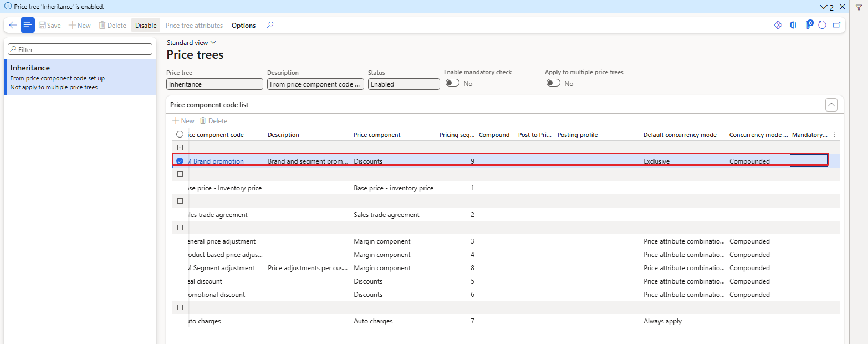868x344 pixels.
Task: Click New in the code list toolbar
Action: click(x=183, y=120)
